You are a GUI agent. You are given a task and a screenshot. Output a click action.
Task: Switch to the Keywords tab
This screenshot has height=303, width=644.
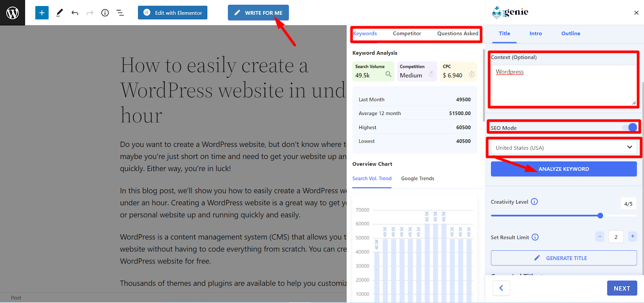pyautogui.click(x=365, y=33)
